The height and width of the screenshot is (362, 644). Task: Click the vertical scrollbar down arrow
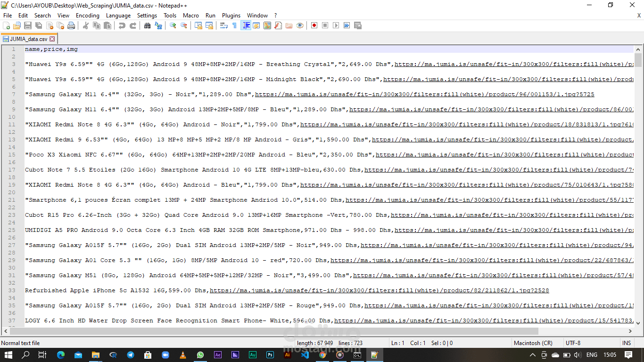[638, 323]
